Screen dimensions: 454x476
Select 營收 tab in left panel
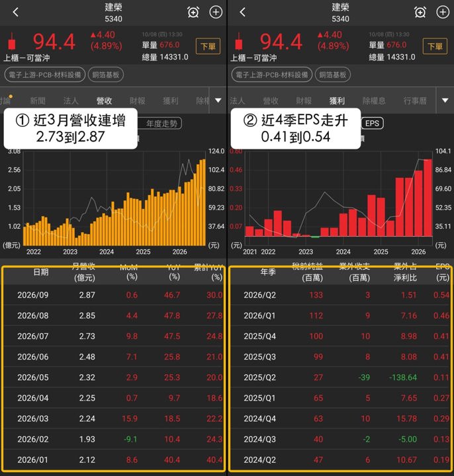pos(104,100)
